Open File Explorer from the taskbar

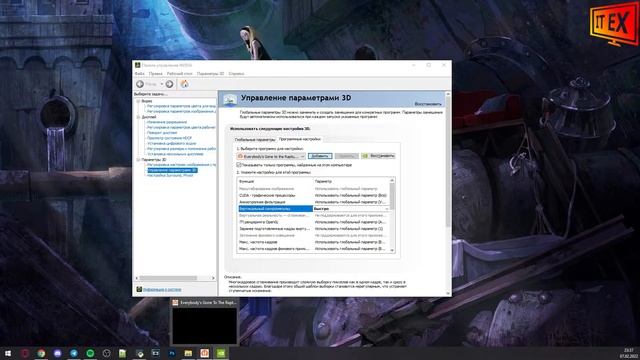pyautogui.click(x=188, y=353)
